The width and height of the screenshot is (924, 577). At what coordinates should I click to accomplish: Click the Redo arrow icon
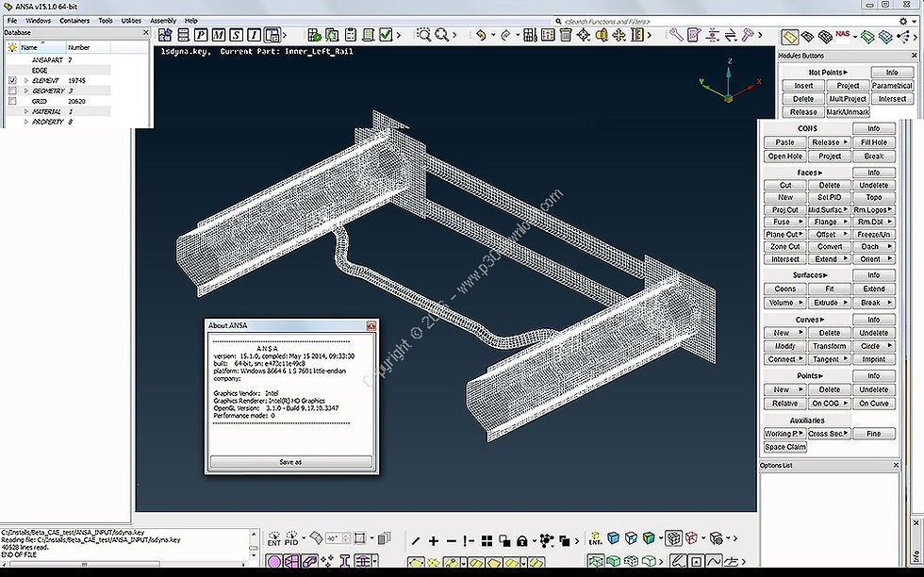coord(505,35)
